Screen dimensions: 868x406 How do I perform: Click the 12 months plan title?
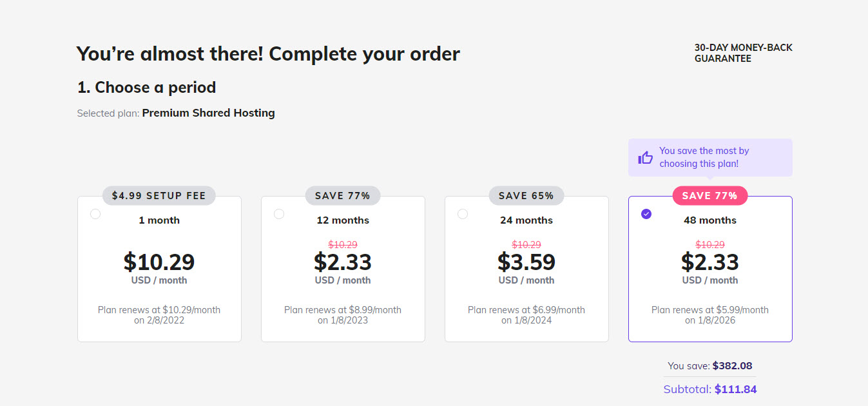click(x=343, y=220)
